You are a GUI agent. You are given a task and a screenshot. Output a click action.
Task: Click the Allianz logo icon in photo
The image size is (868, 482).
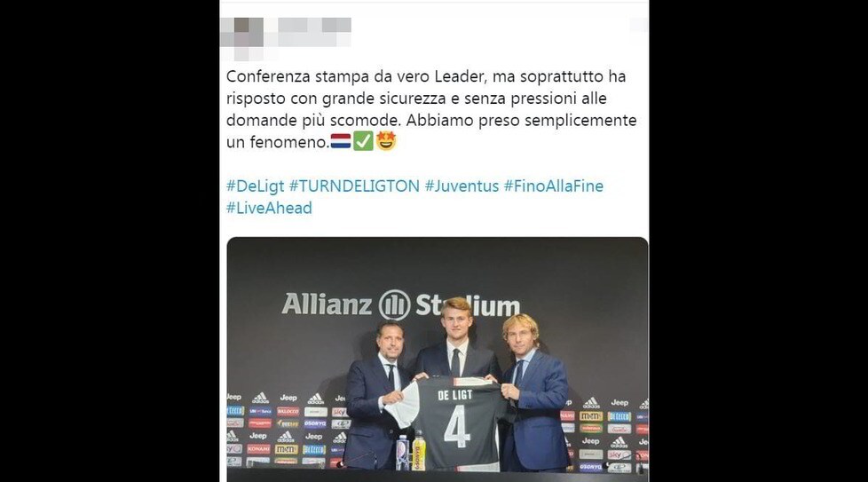pos(395,305)
